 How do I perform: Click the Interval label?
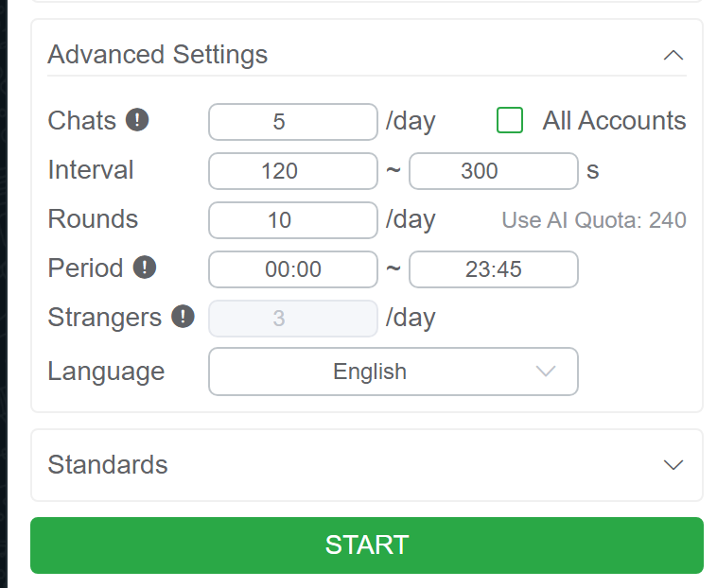[91, 169]
